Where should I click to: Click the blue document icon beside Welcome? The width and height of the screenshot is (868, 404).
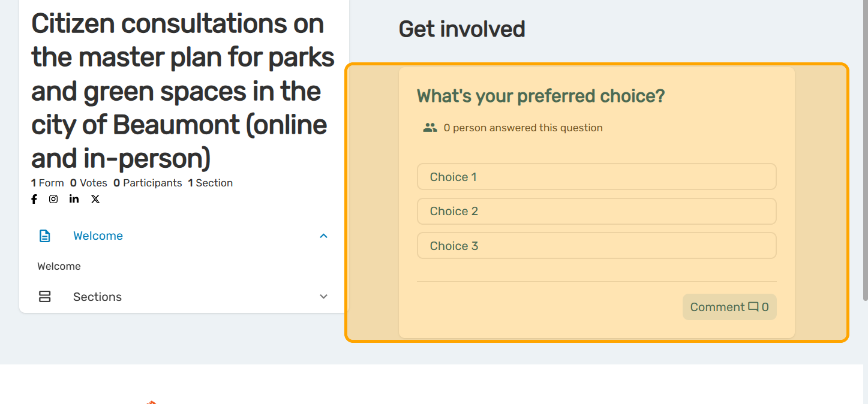click(45, 236)
